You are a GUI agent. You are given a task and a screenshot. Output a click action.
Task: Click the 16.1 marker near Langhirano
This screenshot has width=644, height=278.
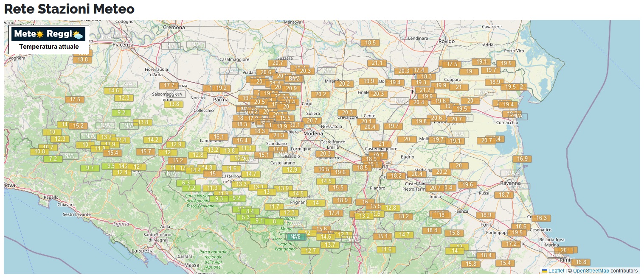(x=219, y=137)
